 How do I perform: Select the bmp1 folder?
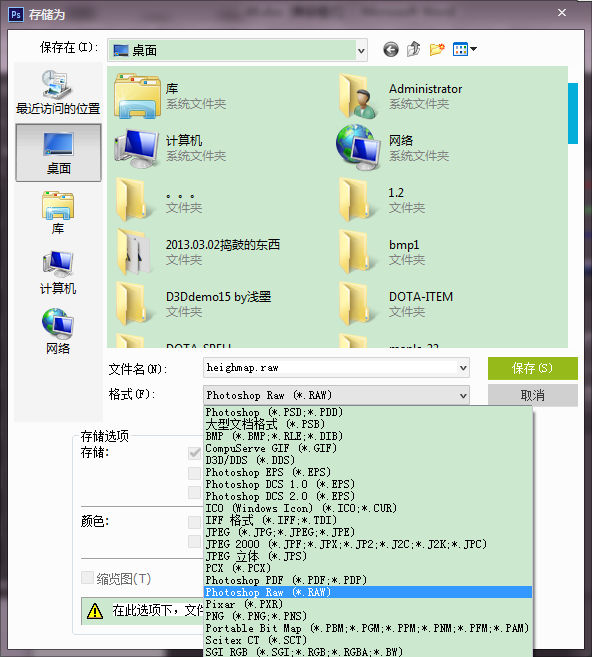(x=382, y=252)
